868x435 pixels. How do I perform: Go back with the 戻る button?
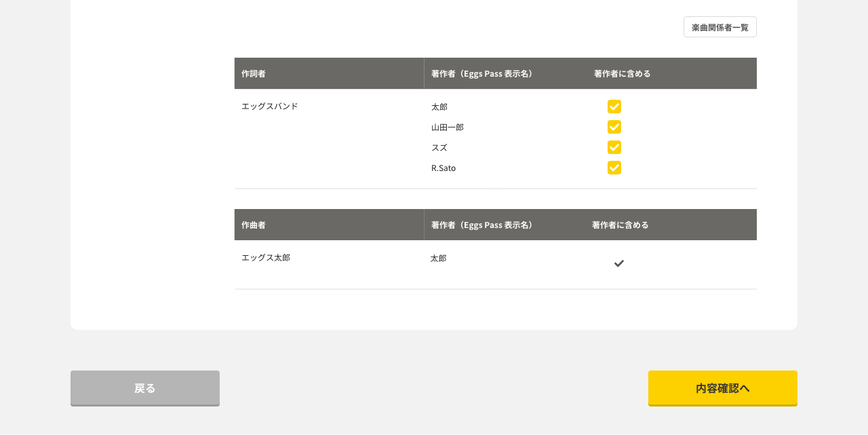(145, 388)
